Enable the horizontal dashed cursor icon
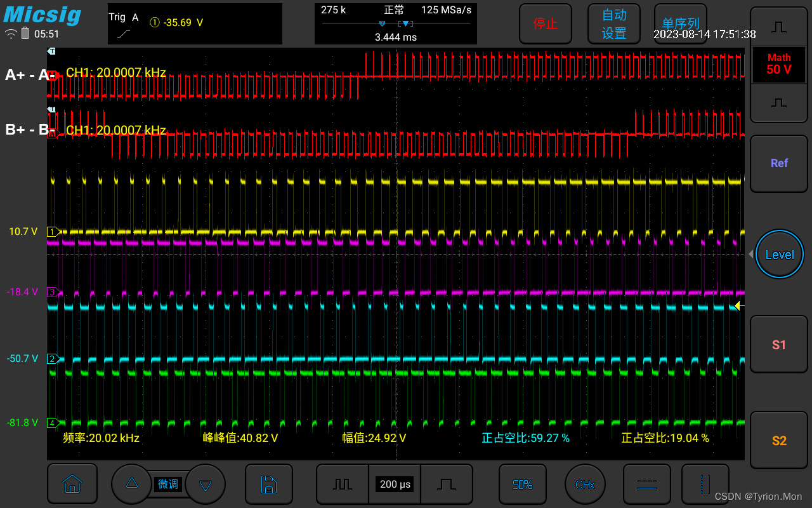The height and width of the screenshot is (508, 812). [x=646, y=484]
